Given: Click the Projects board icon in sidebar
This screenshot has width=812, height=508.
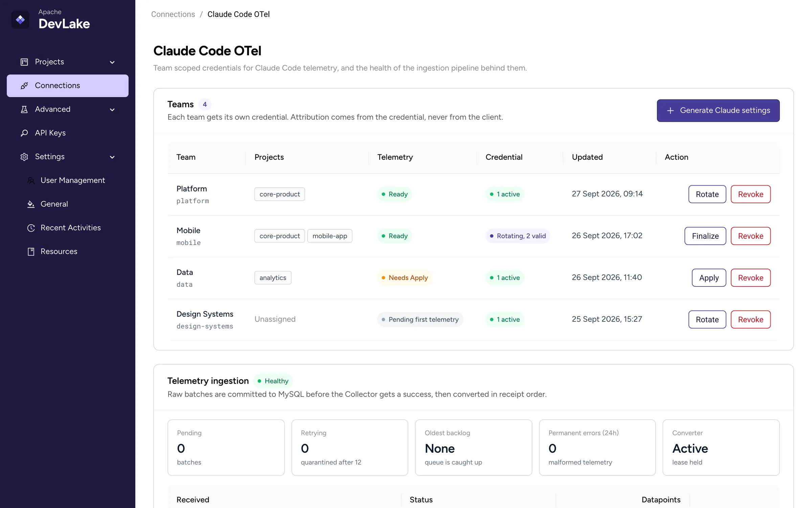Looking at the screenshot, I should 24,62.
